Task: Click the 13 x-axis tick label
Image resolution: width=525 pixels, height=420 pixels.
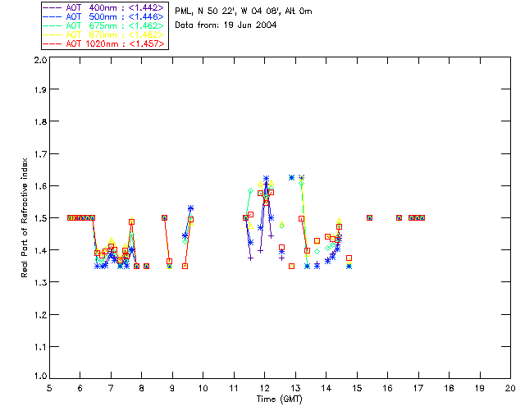Action: click(x=295, y=388)
